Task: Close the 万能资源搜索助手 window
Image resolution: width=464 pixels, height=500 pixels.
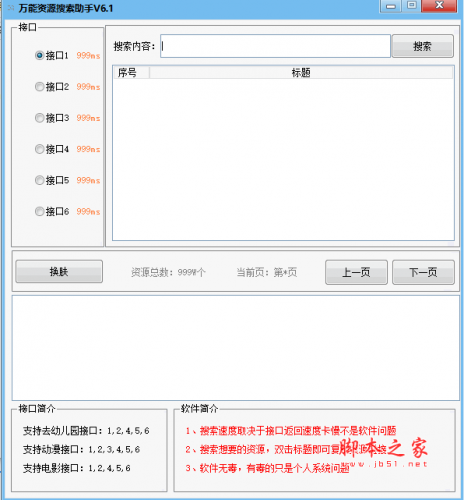Action: [x=439, y=6]
